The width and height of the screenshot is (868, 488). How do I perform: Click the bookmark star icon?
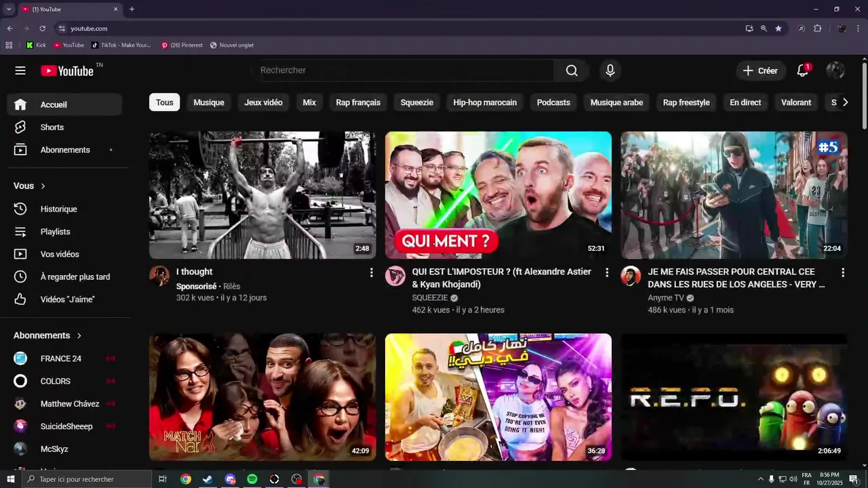778,28
